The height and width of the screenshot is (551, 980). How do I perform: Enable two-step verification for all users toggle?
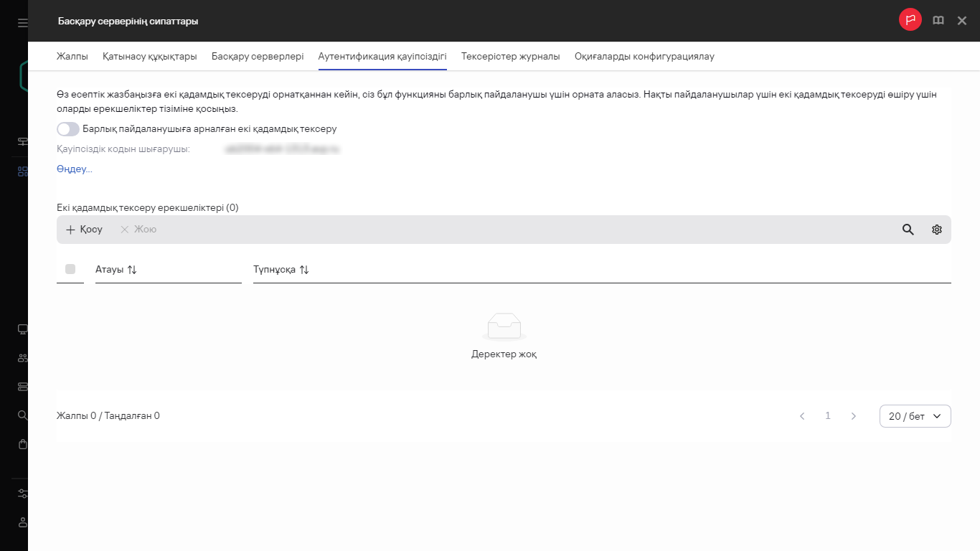(x=67, y=129)
